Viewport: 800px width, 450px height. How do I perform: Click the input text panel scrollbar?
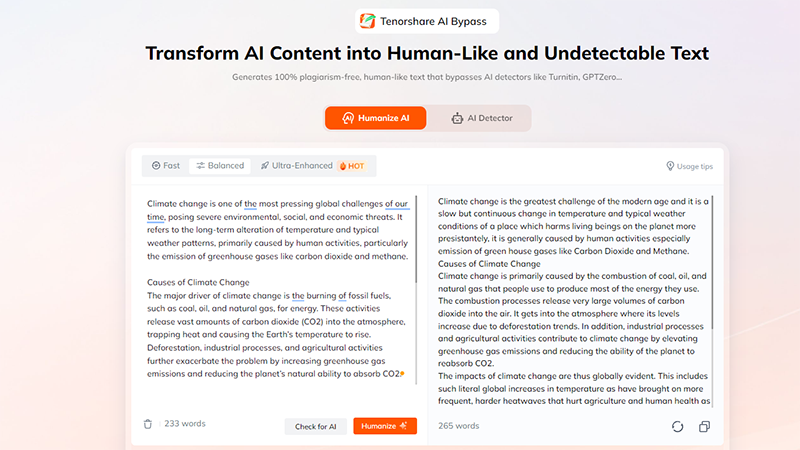coord(417,240)
